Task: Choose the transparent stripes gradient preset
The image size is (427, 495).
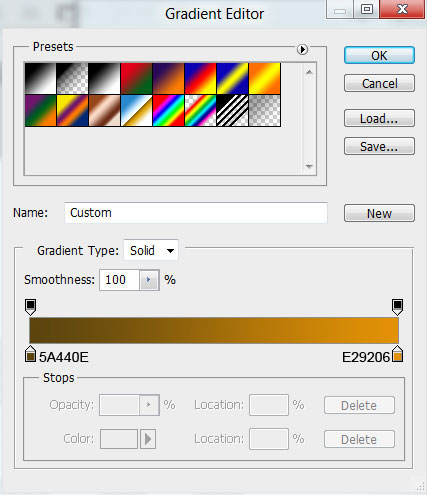Action: [x=232, y=110]
